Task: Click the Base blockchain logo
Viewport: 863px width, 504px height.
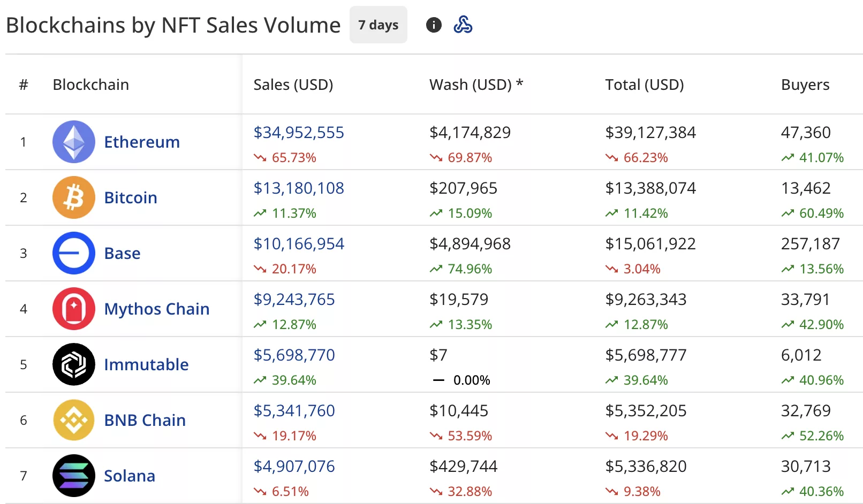Action: [x=74, y=253]
